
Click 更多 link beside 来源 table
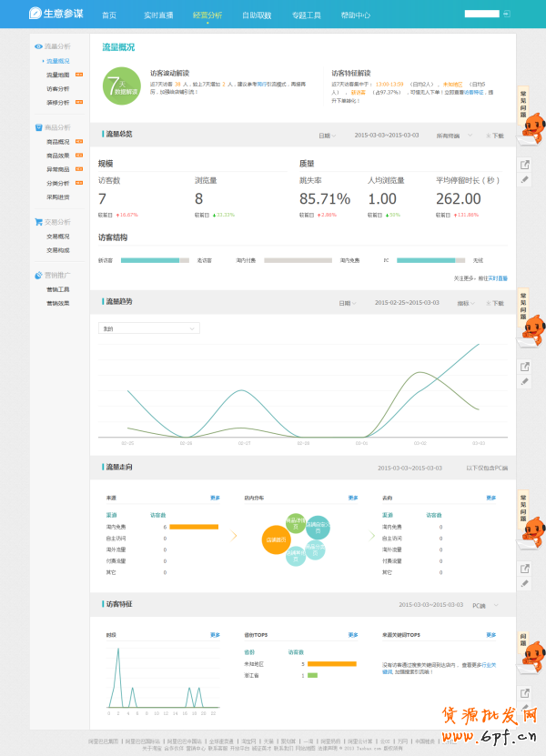[215, 498]
